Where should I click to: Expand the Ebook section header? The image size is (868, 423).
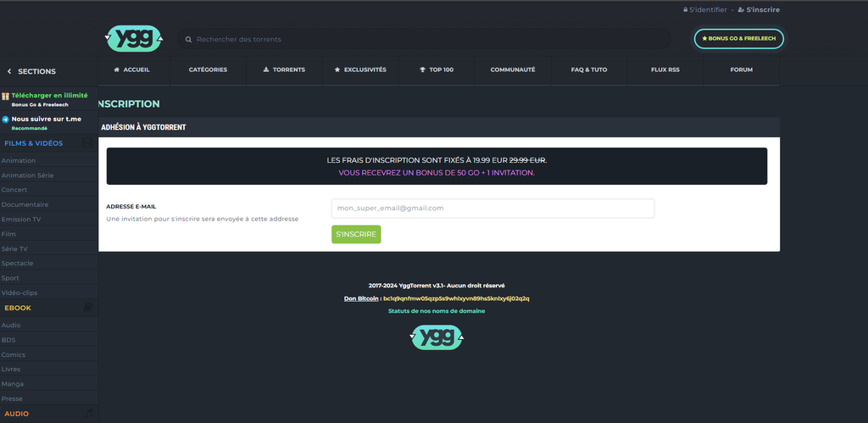click(48, 307)
